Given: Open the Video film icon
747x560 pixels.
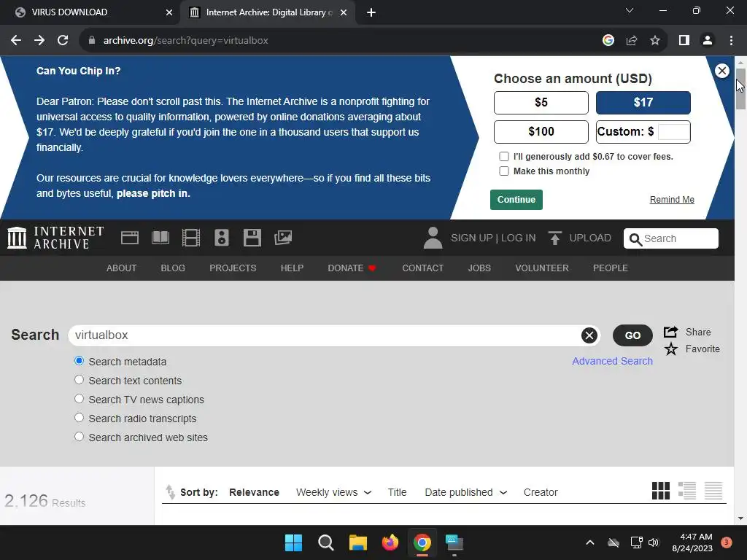Looking at the screenshot, I should pyautogui.click(x=191, y=238).
